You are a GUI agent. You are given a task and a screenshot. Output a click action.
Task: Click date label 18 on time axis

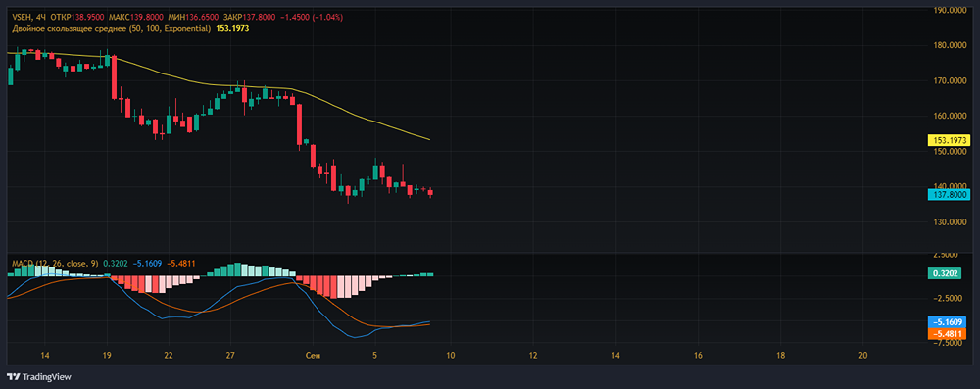780,356
